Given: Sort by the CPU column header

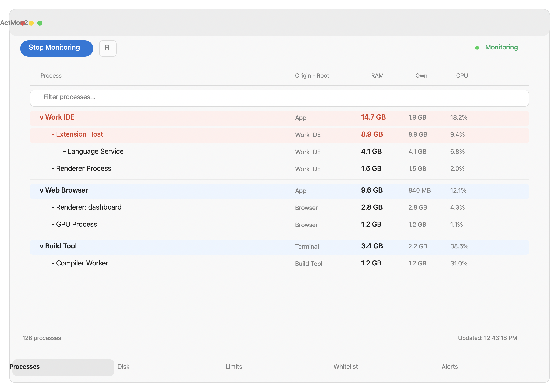Looking at the screenshot, I should point(462,76).
